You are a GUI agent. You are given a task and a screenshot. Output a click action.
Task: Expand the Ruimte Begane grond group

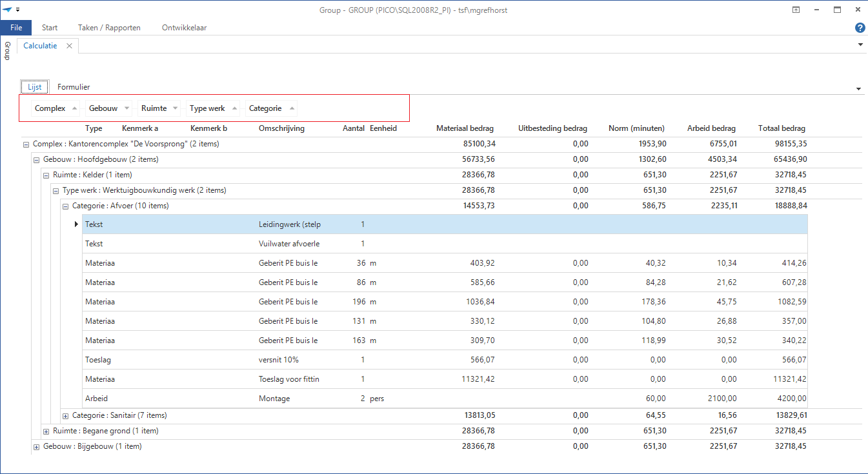click(x=46, y=431)
